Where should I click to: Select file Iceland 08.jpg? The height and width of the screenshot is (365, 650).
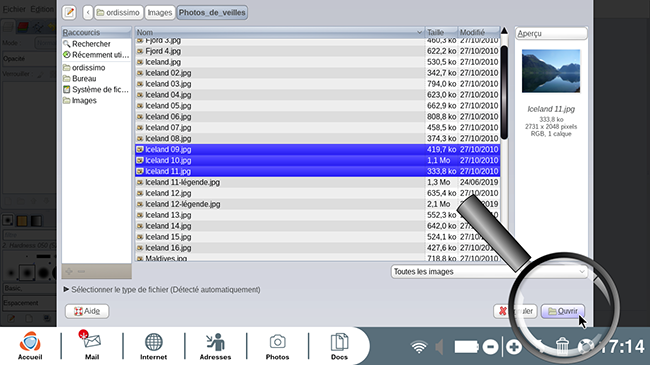pyautogui.click(x=318, y=139)
